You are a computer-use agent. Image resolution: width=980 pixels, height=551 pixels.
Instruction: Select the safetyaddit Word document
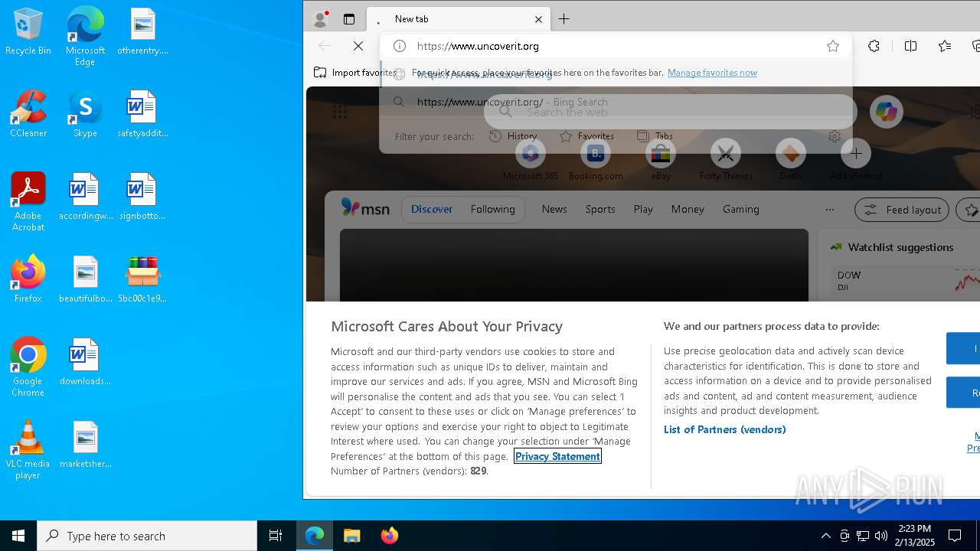142,114
